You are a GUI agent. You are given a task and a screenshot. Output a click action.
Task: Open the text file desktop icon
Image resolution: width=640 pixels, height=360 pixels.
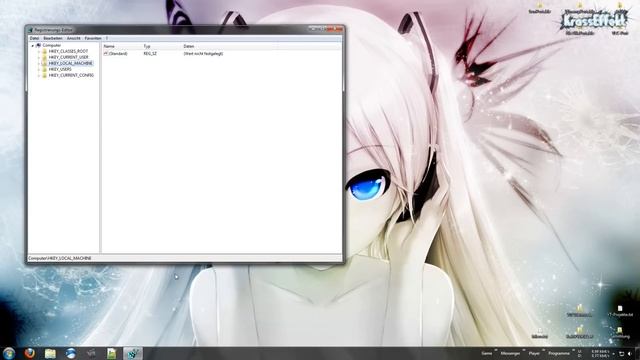pyautogui.click(x=620, y=310)
